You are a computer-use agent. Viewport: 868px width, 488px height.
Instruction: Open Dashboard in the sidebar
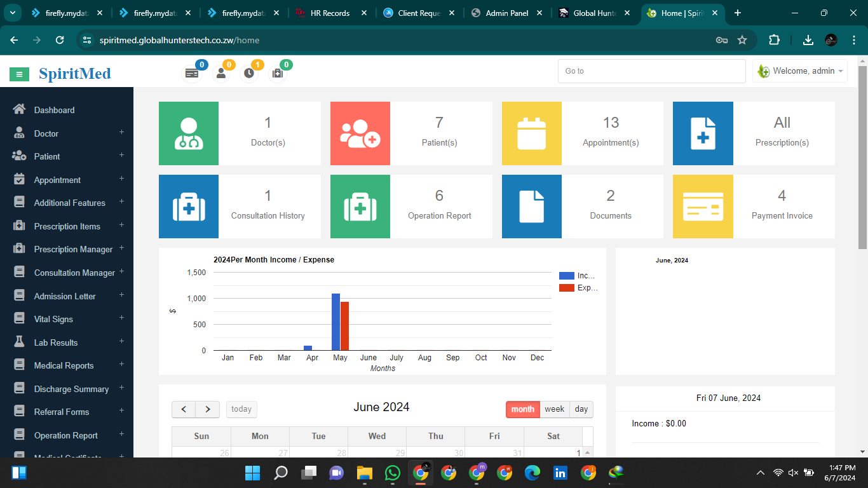coord(54,110)
